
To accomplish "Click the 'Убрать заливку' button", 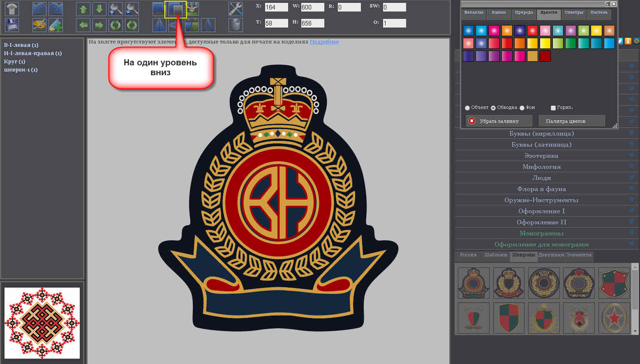I will point(499,121).
